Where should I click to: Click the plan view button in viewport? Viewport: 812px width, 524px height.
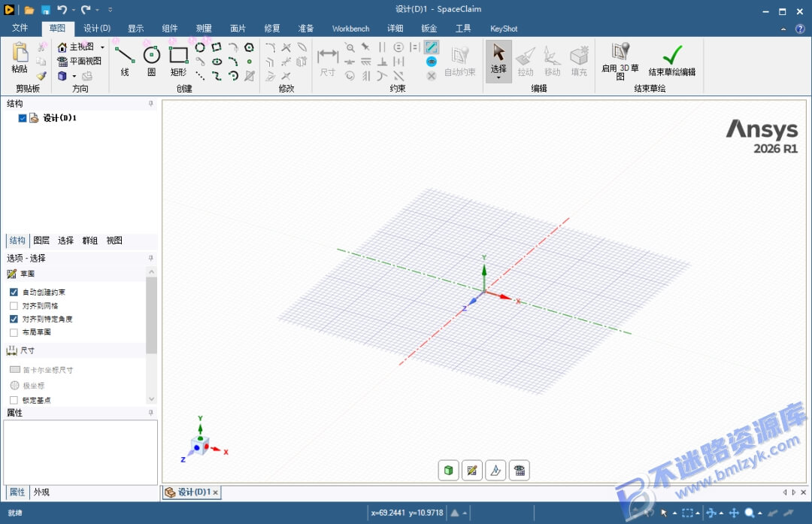pos(520,470)
